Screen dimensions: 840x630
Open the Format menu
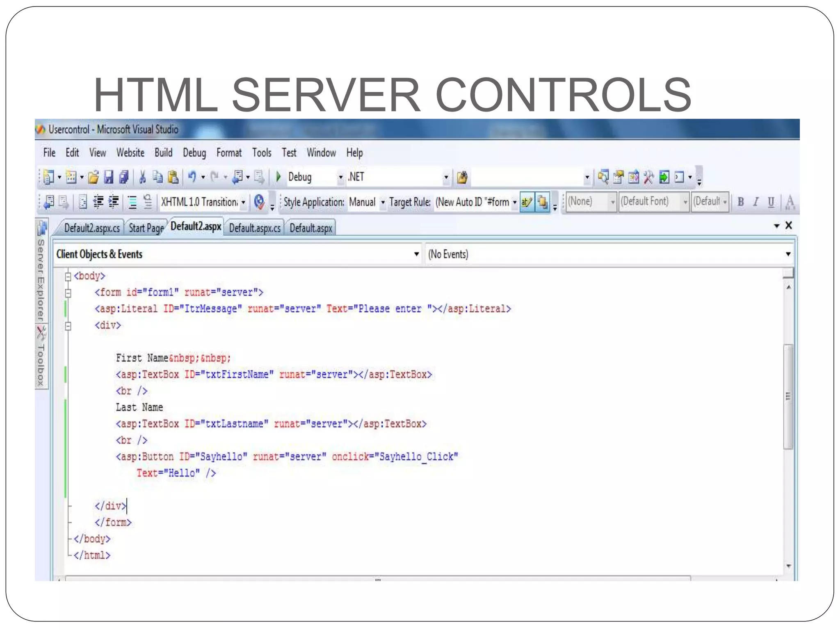(229, 153)
